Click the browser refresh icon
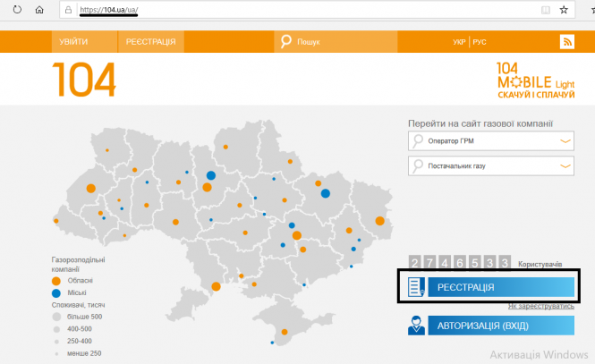 [x=17, y=10]
